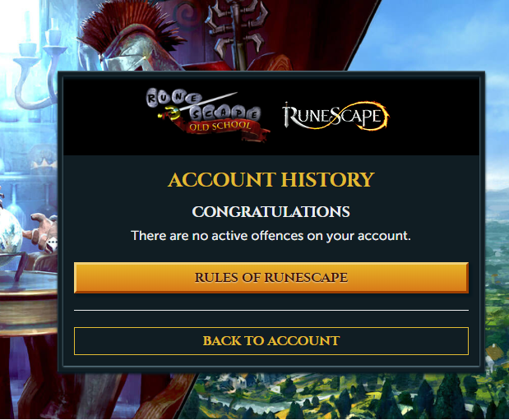Viewport: 509px width, 420px height.
Task: Click the crystal ball on the table
Action: tap(10, 233)
